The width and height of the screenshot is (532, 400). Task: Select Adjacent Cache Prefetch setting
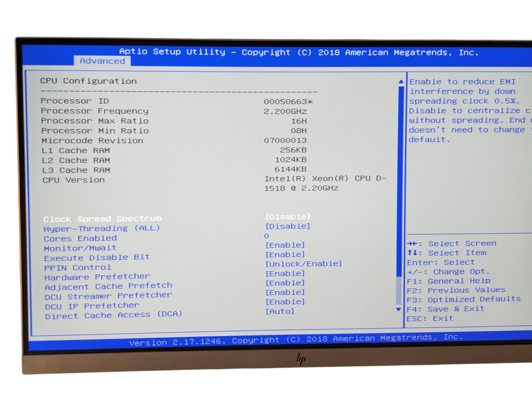[109, 286]
